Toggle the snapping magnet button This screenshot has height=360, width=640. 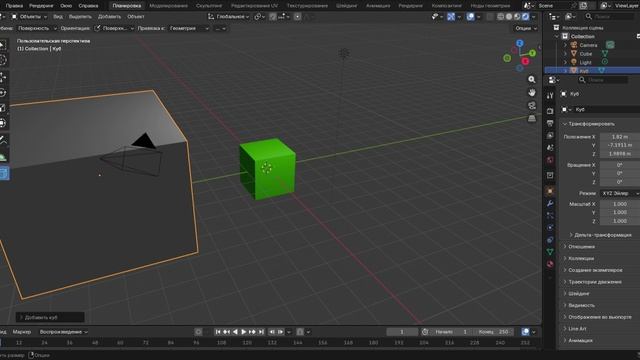pos(273,17)
